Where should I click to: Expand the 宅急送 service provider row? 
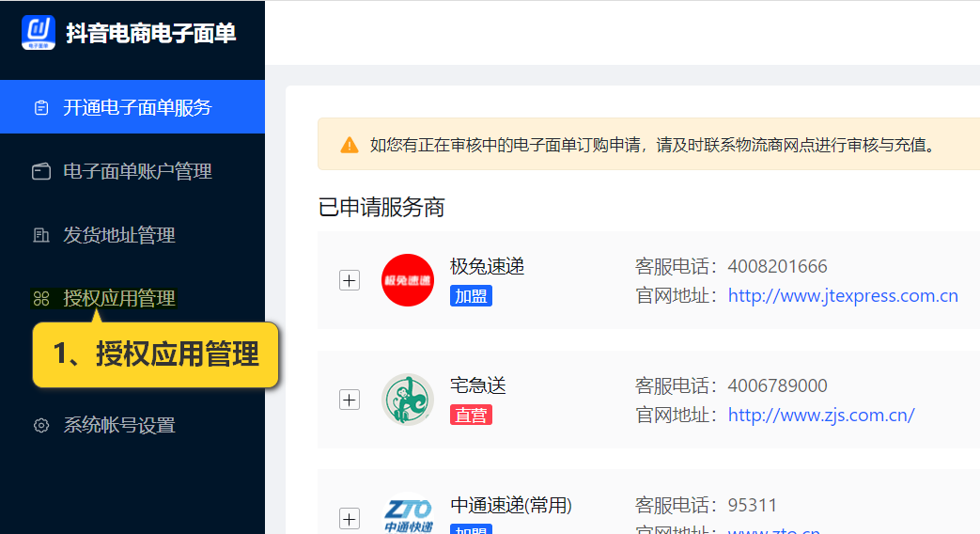[350, 400]
